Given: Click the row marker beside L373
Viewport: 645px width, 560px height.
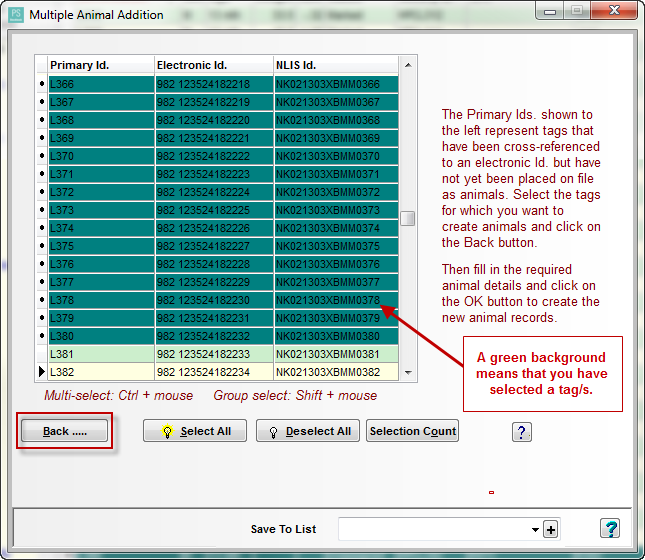Looking at the screenshot, I should point(41,210).
